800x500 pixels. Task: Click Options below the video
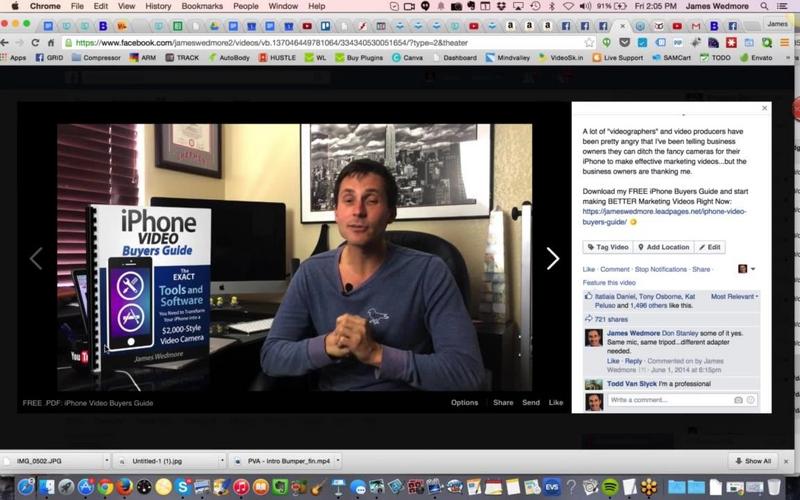click(x=464, y=403)
